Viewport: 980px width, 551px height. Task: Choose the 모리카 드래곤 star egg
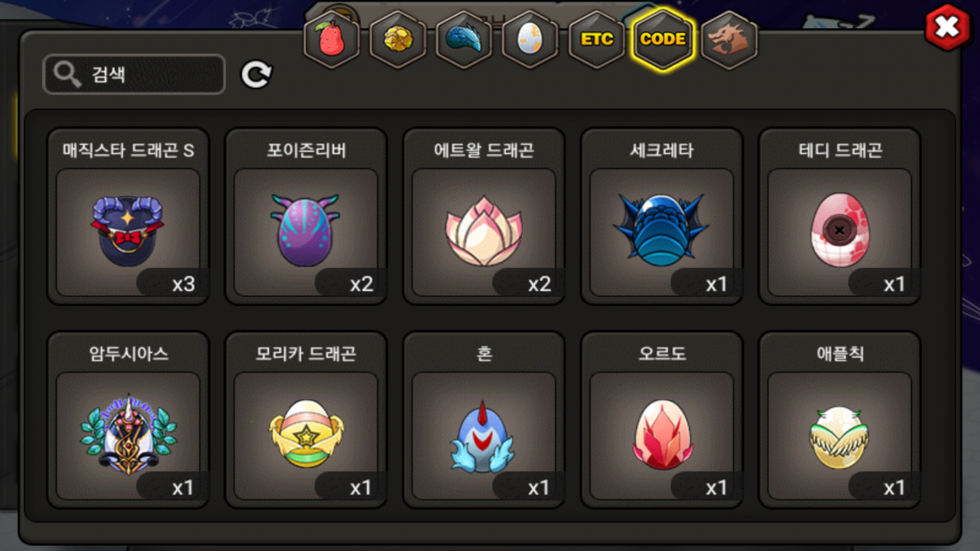pos(306,420)
